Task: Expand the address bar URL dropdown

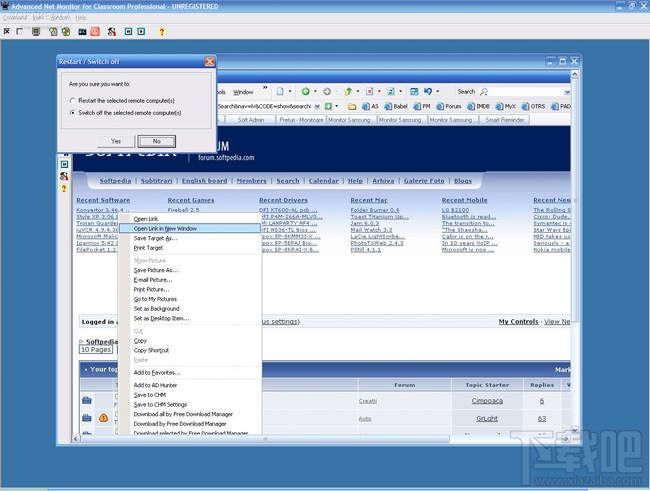Action: click(x=317, y=107)
